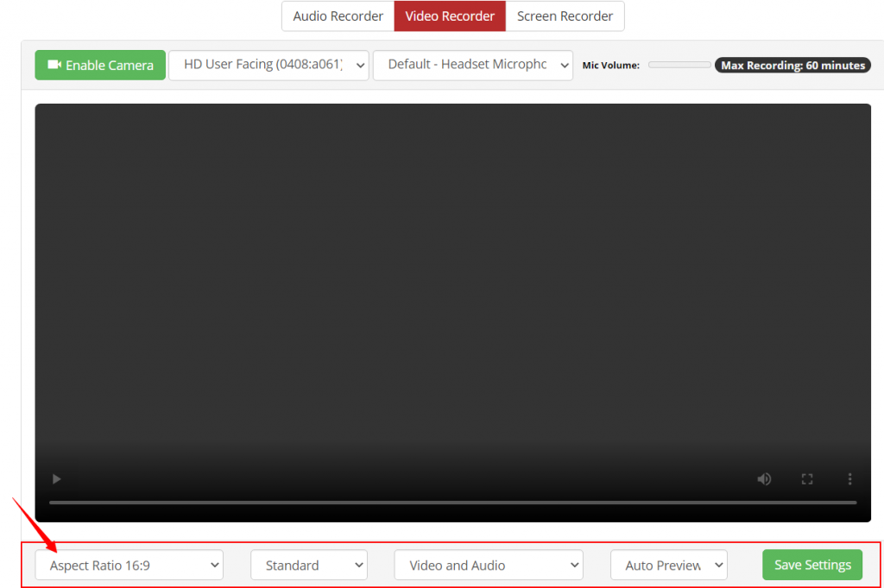Open the Screen Recorder tab
This screenshot has width=884, height=588.
pos(565,16)
